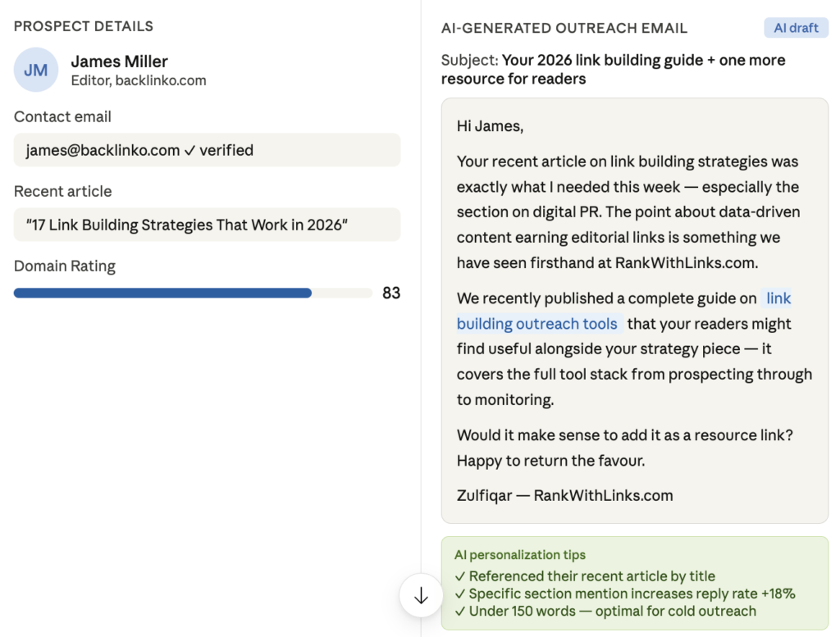This screenshot has width=840, height=637.
Task: Click the checkmark beside Specific section mention tip
Action: [x=460, y=594]
